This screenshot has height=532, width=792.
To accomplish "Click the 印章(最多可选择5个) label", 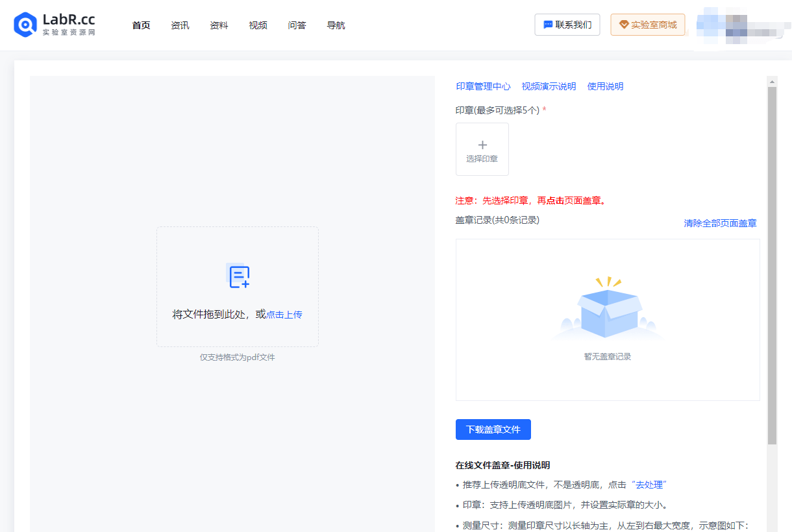I will click(x=497, y=110).
